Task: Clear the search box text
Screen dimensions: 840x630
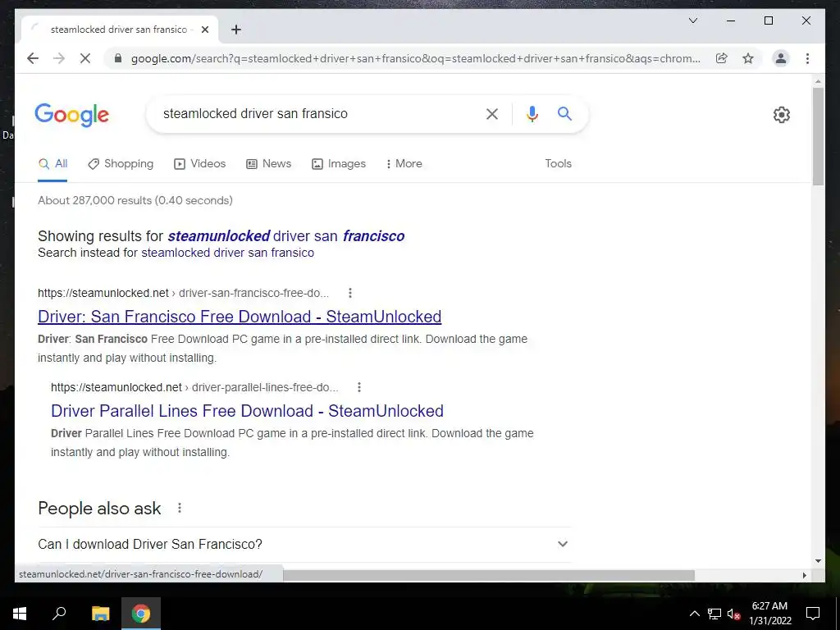Action: click(492, 113)
